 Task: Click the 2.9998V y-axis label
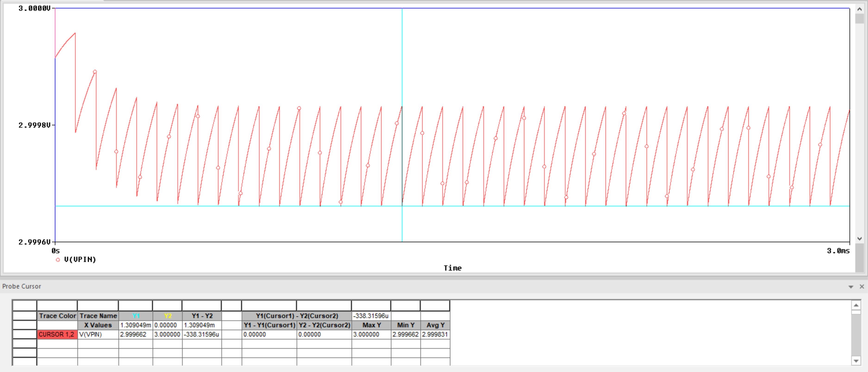[x=34, y=125]
